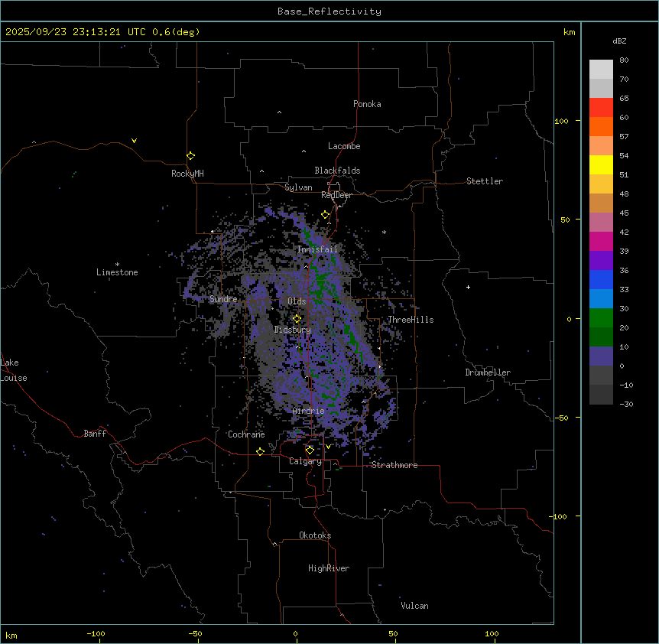
Task: Click the yellow diamond marker above Didsbury
Action: [x=297, y=318]
